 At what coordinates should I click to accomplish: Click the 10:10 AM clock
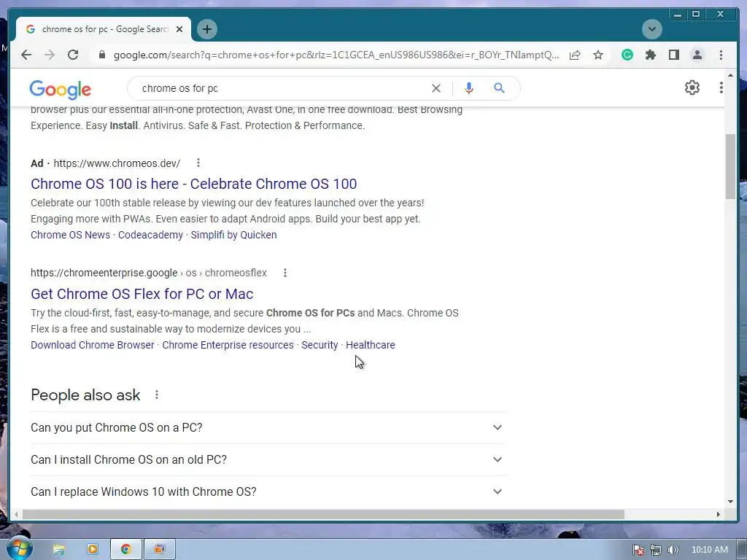(x=709, y=550)
